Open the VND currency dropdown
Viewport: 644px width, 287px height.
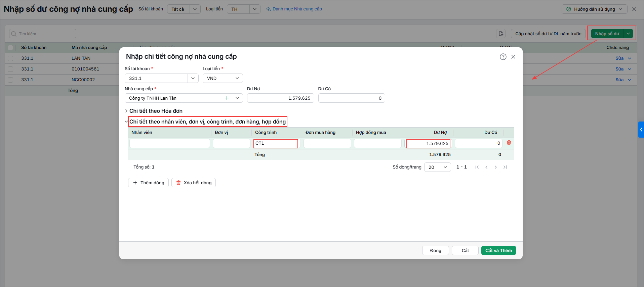click(223, 78)
